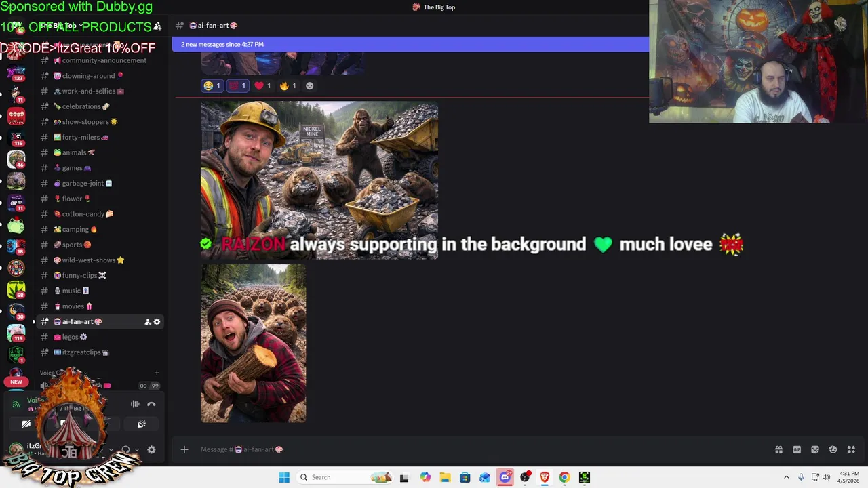Open volume control in system tray

point(826,477)
